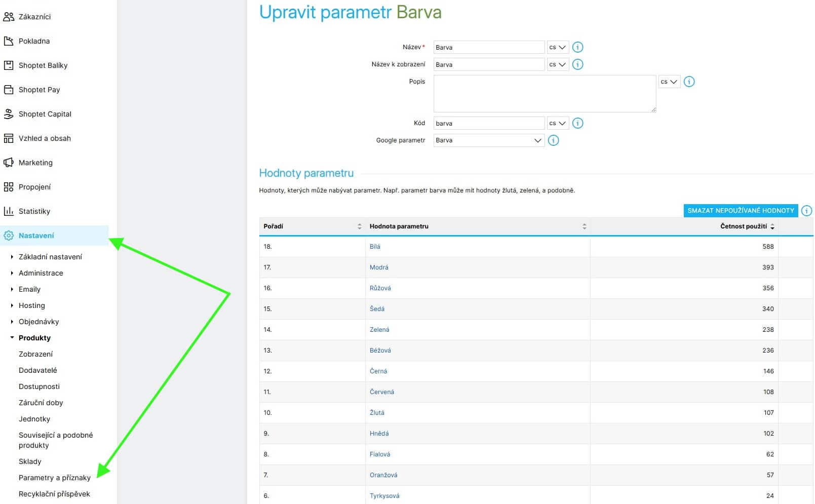Click the Pokladna cash register icon
The width and height of the screenshot is (815, 504).
point(9,41)
